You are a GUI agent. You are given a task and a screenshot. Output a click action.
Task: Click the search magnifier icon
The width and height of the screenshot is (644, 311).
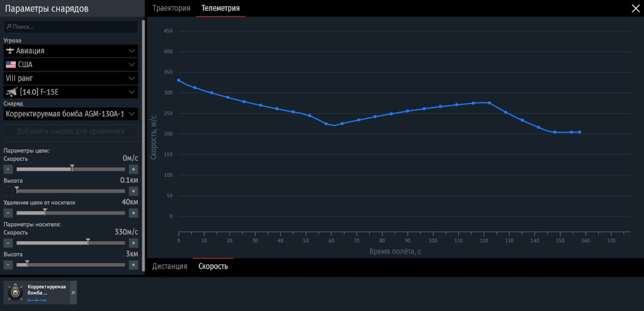(x=9, y=27)
